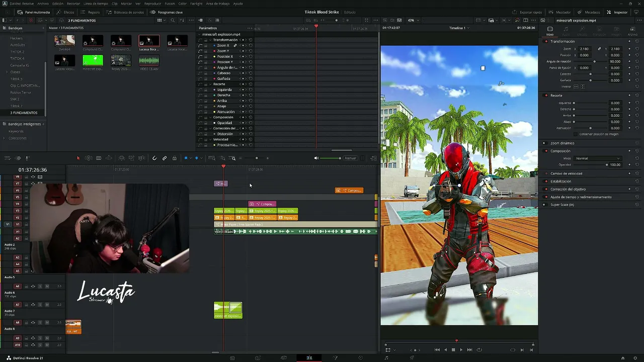Screen dimensions: 644x362
Task: Open the Fairlight page from bottom bar
Action: (x=386, y=358)
